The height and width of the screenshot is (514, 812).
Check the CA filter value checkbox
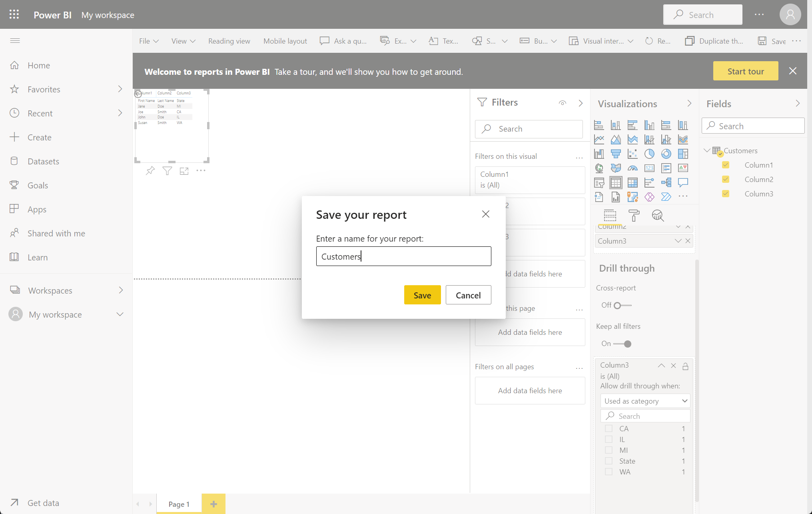point(609,428)
